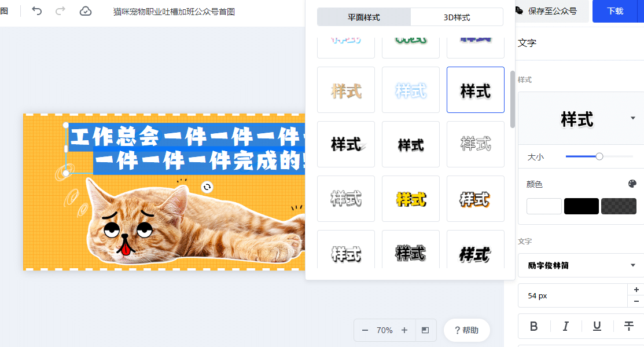Click the cloud save status icon
This screenshot has height=347, width=644.
coord(86,11)
